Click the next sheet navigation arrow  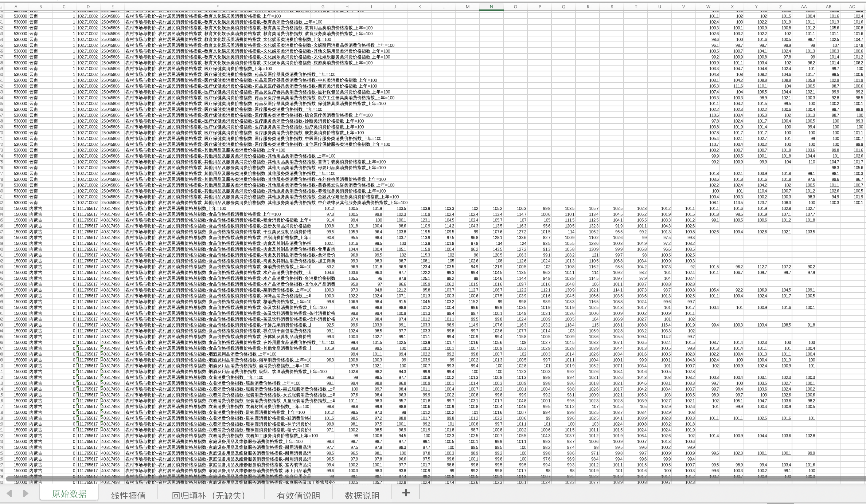coord(26,493)
